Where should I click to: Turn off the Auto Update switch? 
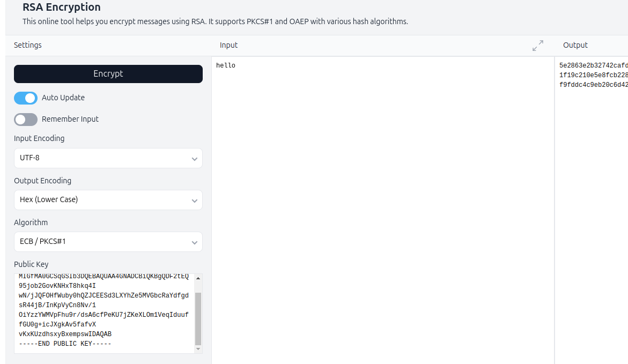(26, 98)
